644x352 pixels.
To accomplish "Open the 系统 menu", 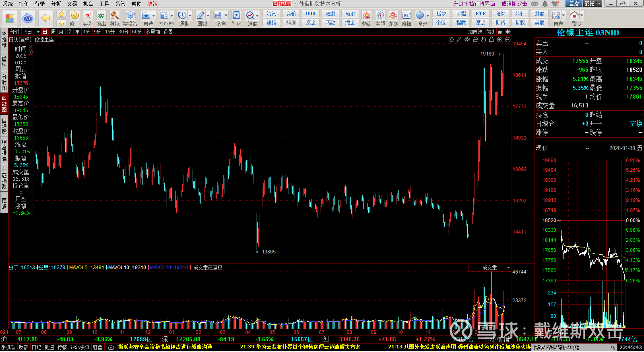I will point(8,4).
